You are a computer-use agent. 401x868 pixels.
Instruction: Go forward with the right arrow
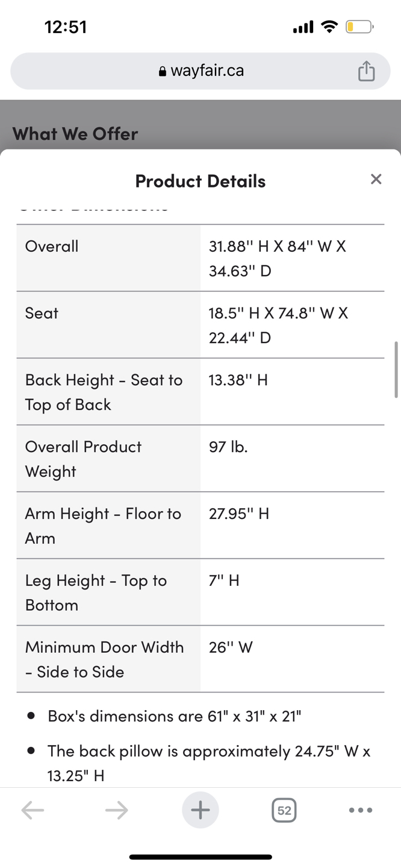116,810
